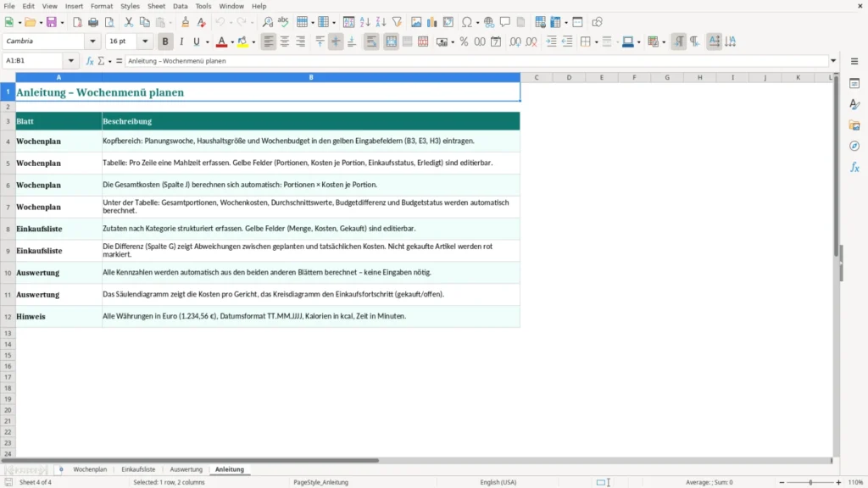
Task: Run the spelling check icon
Action: (283, 22)
